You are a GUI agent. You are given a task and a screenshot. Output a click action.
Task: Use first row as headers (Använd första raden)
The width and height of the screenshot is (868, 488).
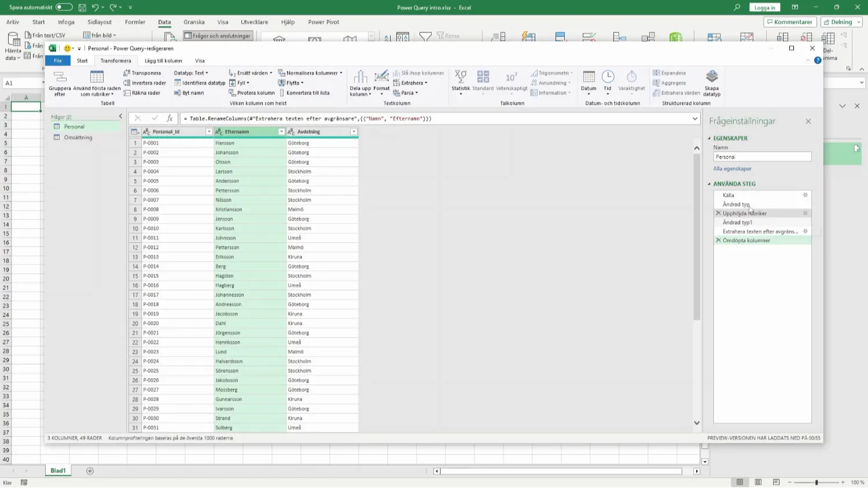pos(97,83)
